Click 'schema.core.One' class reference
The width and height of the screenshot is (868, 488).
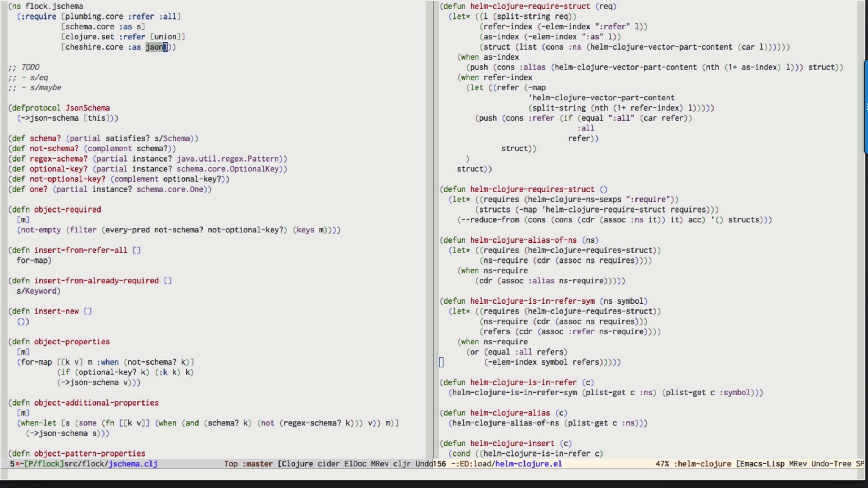170,189
